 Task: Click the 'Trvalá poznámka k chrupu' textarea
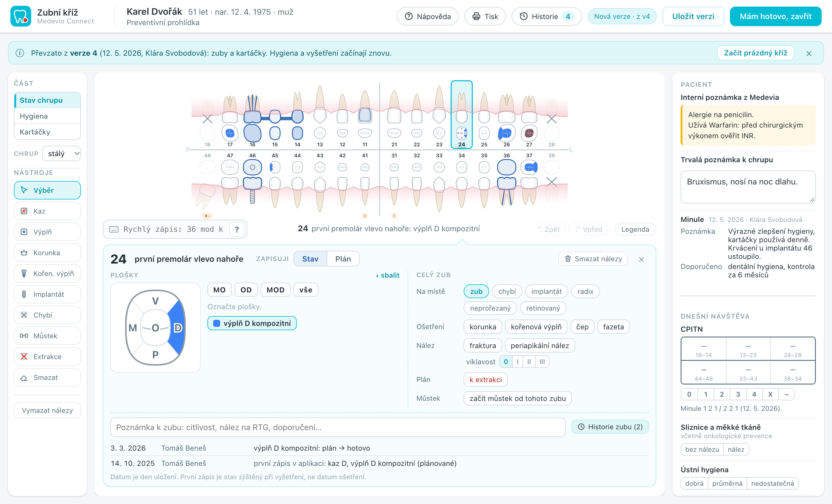[748, 187]
